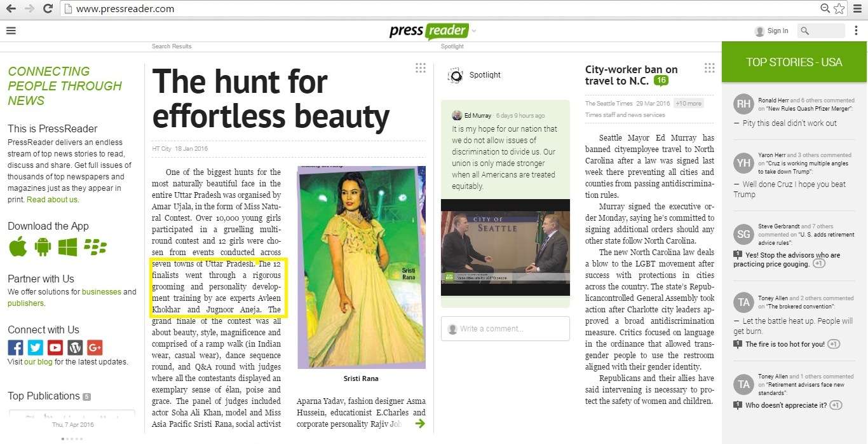
Task: Click the Spotlight section icon
Action: [455, 75]
